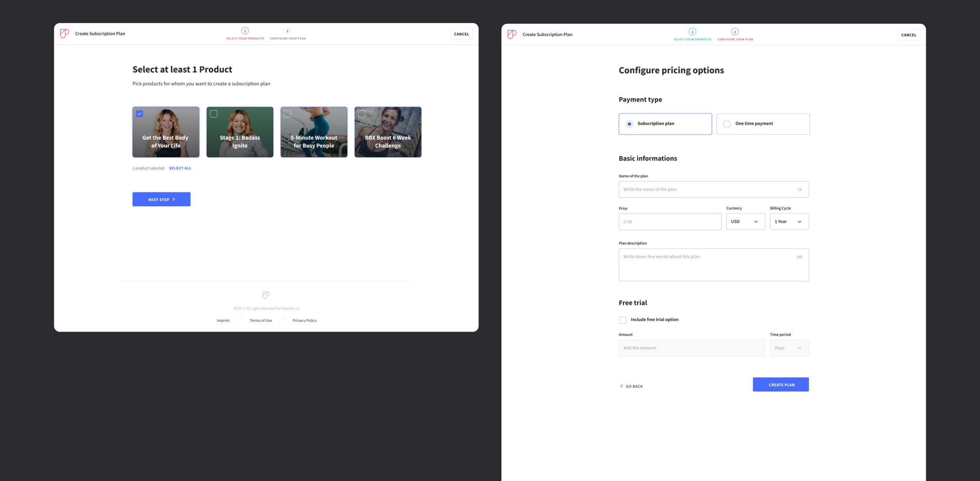Click red step 2 circle in right panel
Screen dimensions: 980x481
tap(735, 32)
